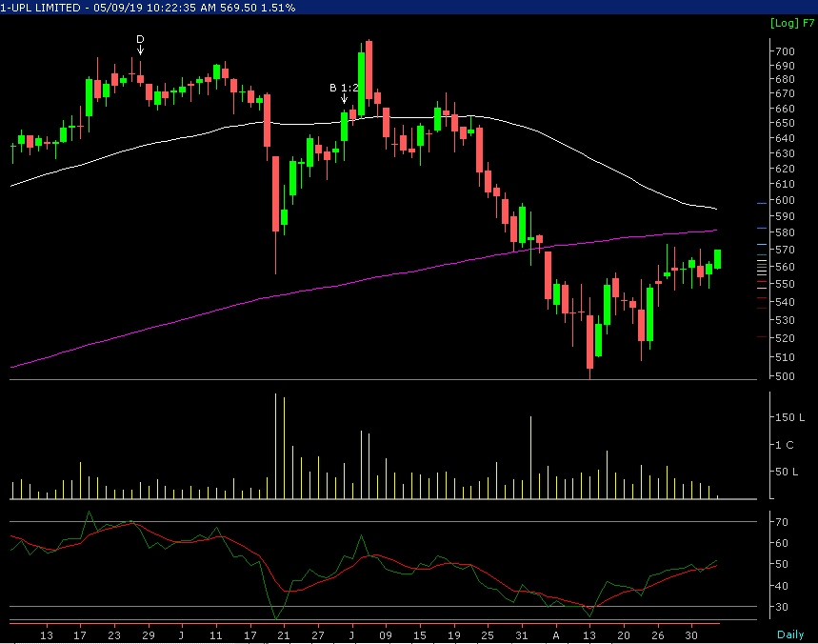Screen dimensions: 818x644
Task: Click the tallest yellow volume bar
Action: [275, 446]
